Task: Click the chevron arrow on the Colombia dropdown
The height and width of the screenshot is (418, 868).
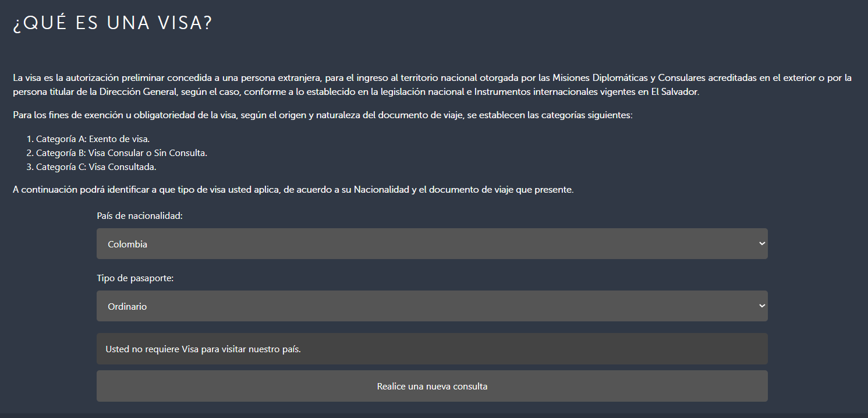Action: tap(761, 244)
